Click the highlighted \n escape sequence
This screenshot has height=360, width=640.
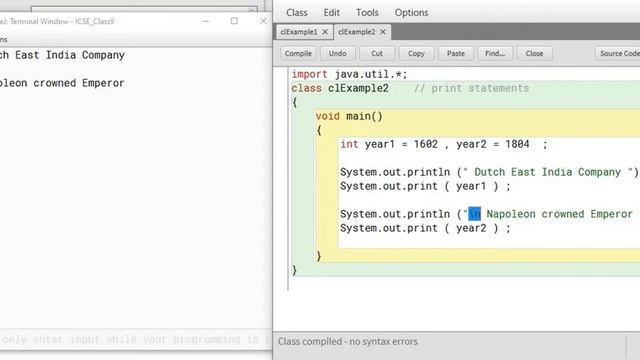point(474,214)
